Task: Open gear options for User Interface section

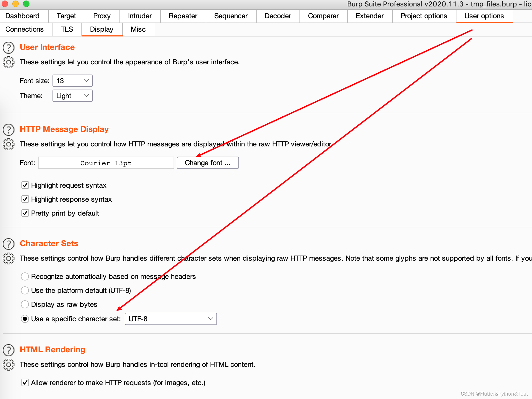Action: tap(9, 62)
